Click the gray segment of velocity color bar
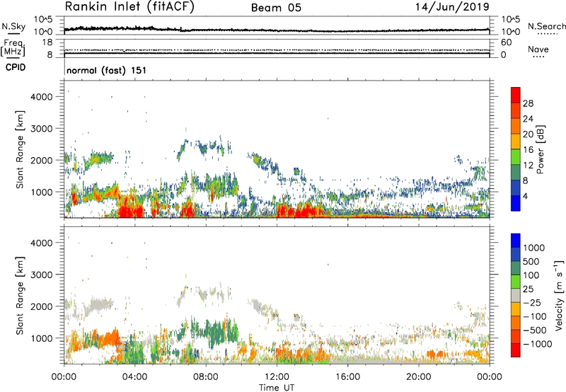 pos(516,296)
